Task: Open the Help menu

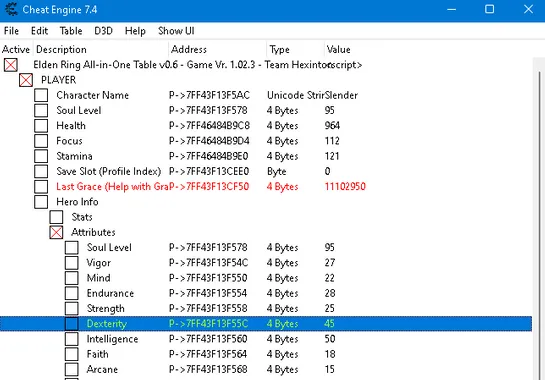Action: pyautogui.click(x=135, y=31)
